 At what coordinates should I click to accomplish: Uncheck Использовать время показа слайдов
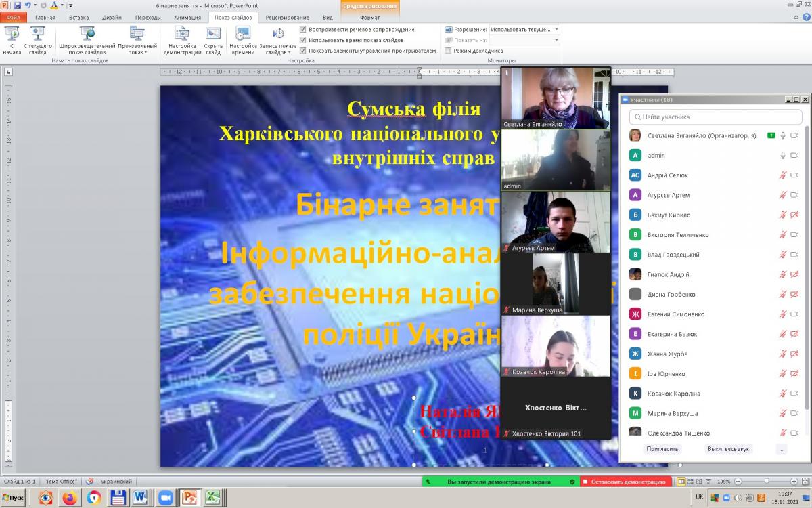(303, 40)
